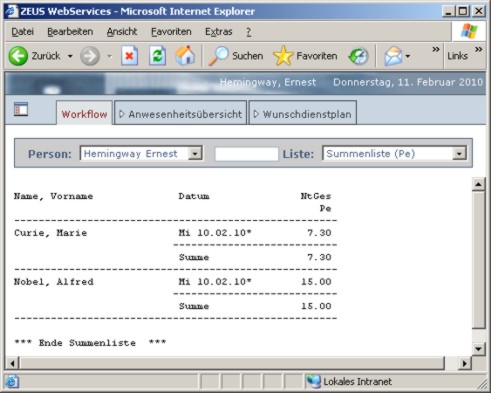491x393 pixels.
Task: Click '*** Ende Summenliste ***' text
Action: pos(90,343)
